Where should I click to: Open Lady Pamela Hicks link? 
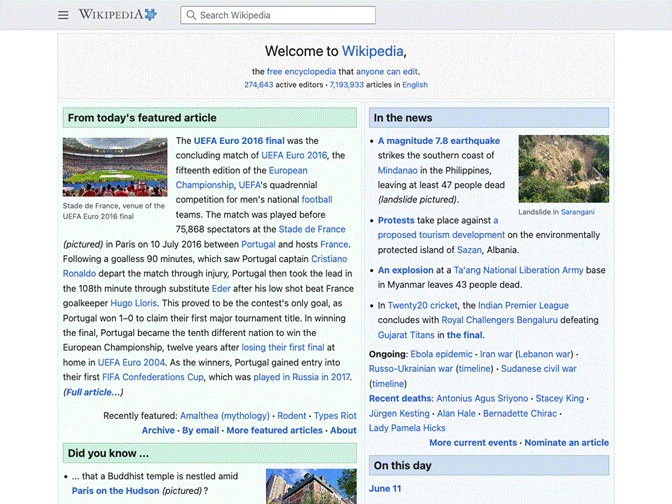point(407,428)
